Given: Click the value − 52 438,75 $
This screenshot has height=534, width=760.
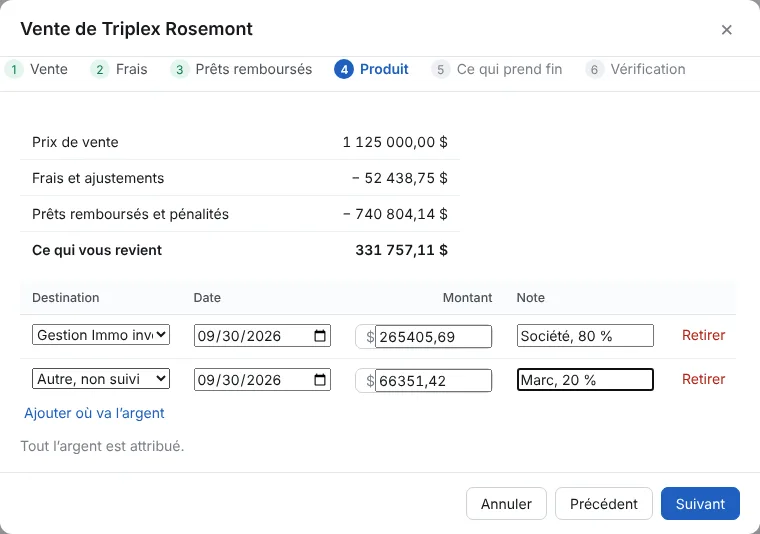Looking at the screenshot, I should (400, 178).
